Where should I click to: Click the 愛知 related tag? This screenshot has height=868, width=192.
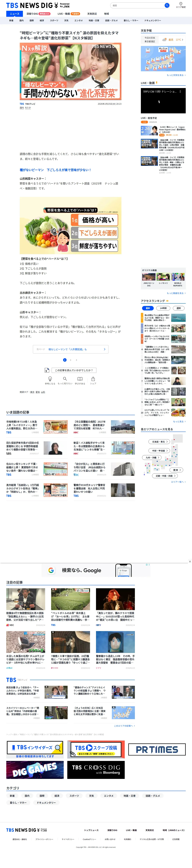(38, 392)
